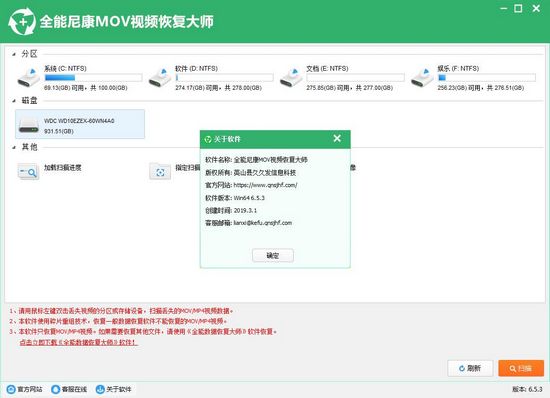Screen dimensions: 550x398
Task: Click the 客服在线 support icon
Action: (x=55, y=389)
